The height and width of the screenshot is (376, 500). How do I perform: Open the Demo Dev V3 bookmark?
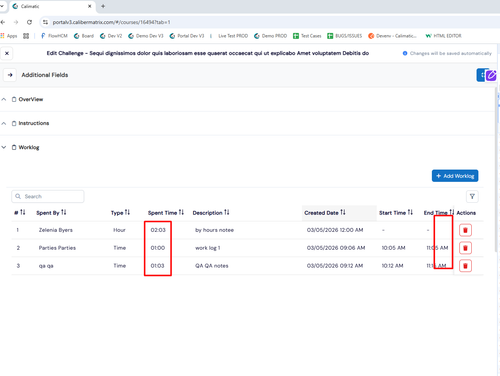pyautogui.click(x=146, y=36)
